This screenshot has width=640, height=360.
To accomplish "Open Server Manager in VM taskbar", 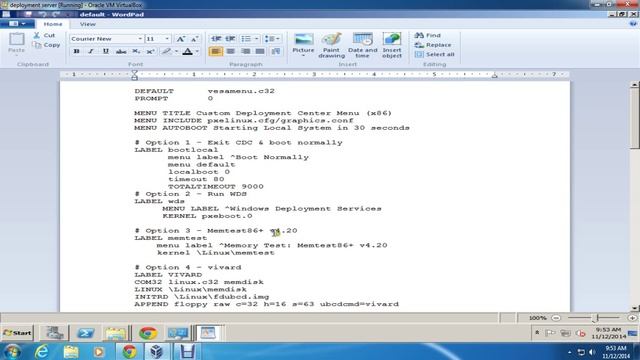I will tap(54, 333).
